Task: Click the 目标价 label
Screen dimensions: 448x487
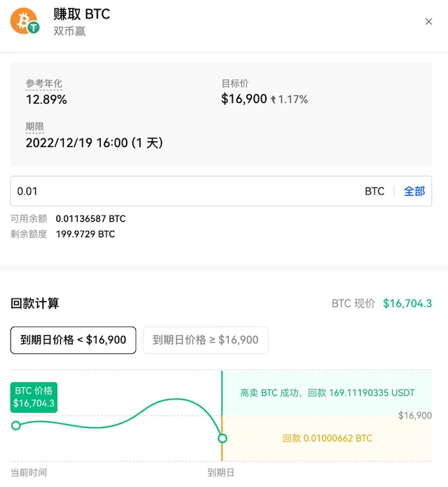Action: pyautogui.click(x=235, y=83)
